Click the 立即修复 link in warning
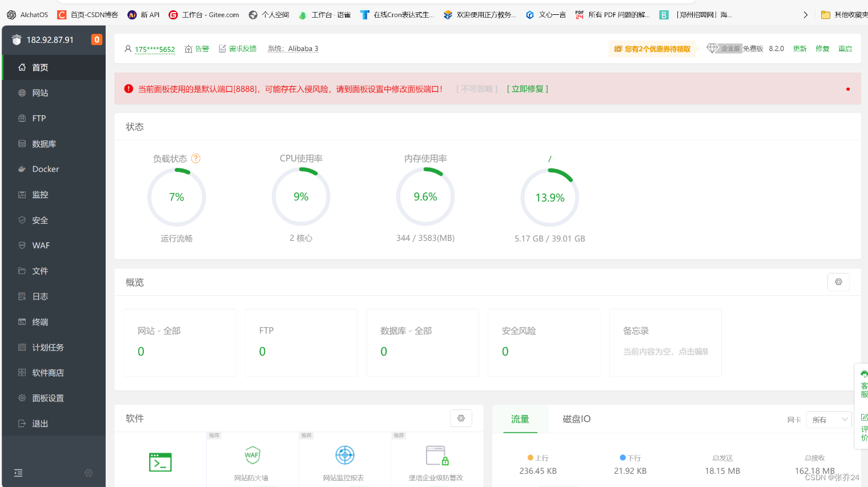The width and height of the screenshot is (868, 487). point(527,89)
